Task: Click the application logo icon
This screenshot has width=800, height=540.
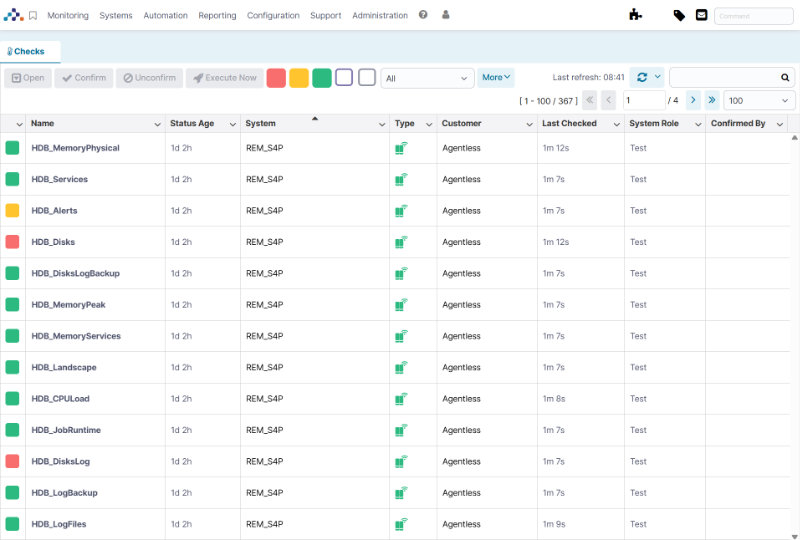Action: (x=13, y=15)
